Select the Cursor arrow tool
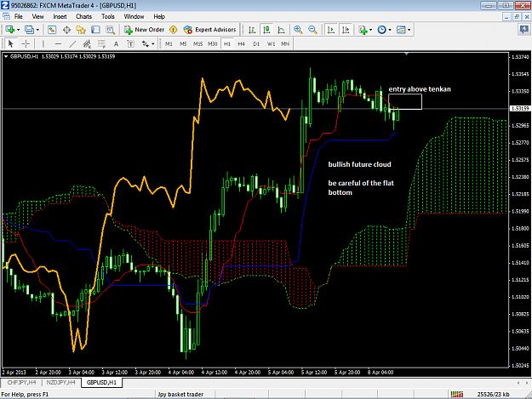Screen dimensions: 532x399 point(10,43)
